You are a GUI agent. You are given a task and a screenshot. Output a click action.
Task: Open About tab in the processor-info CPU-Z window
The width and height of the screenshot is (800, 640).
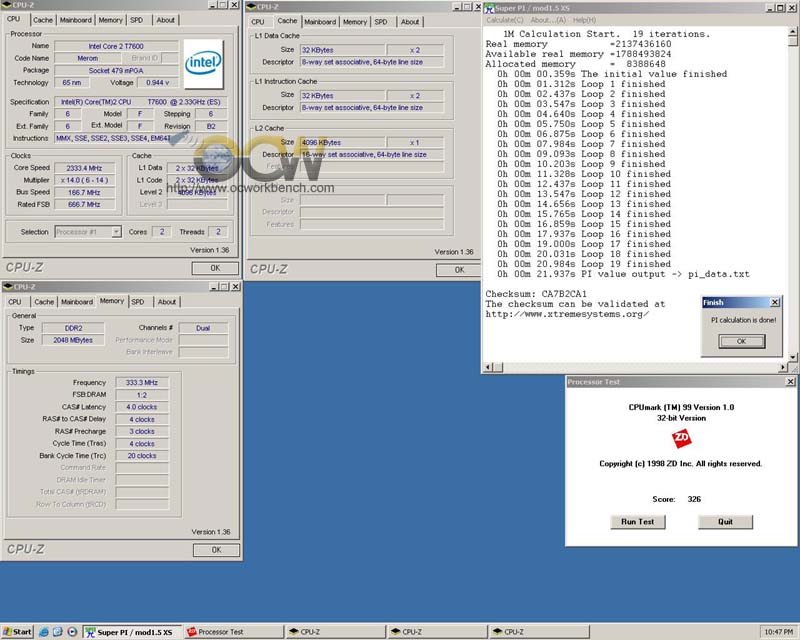(x=165, y=20)
